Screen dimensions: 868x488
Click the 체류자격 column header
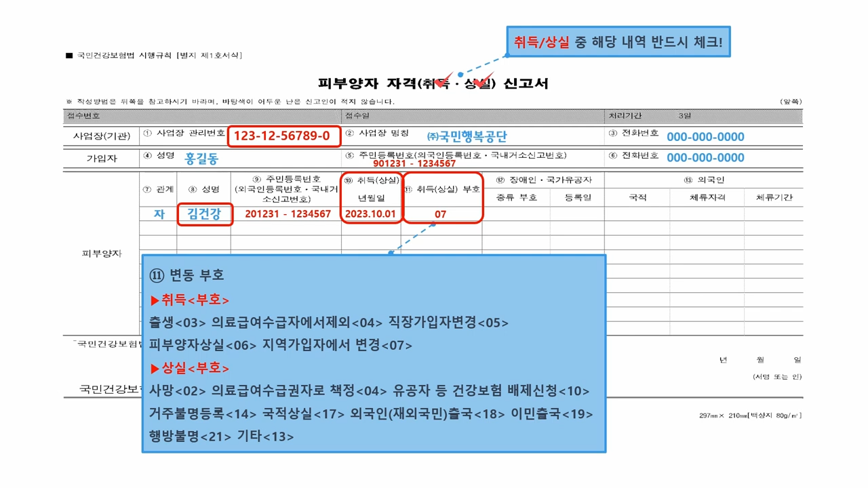pyautogui.click(x=707, y=197)
